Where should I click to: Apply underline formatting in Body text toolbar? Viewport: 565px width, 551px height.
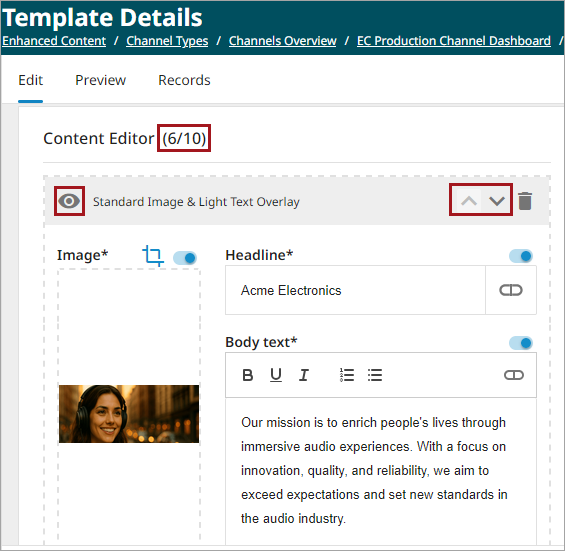pyautogui.click(x=276, y=375)
